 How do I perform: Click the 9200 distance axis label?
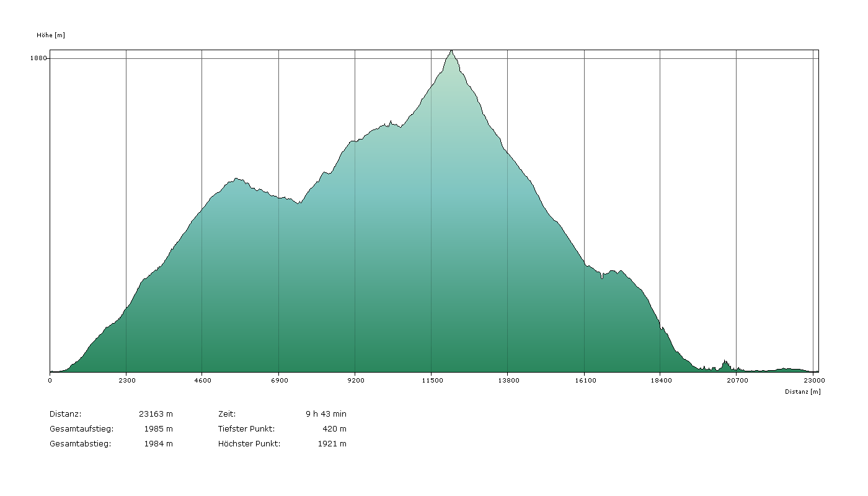355,380
